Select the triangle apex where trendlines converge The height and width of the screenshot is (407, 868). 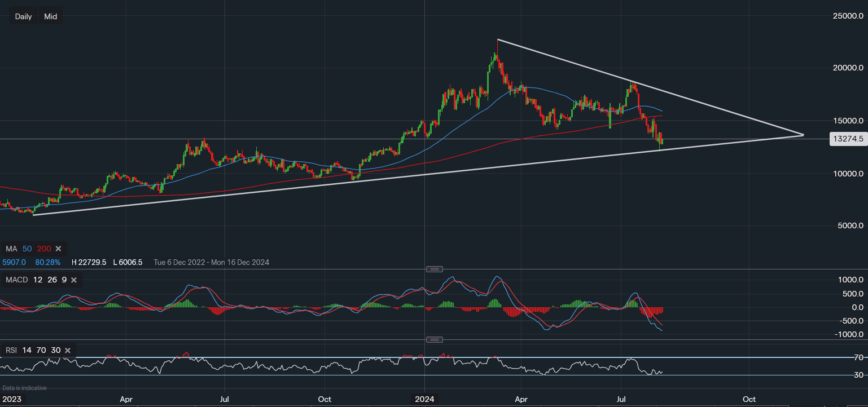point(803,135)
